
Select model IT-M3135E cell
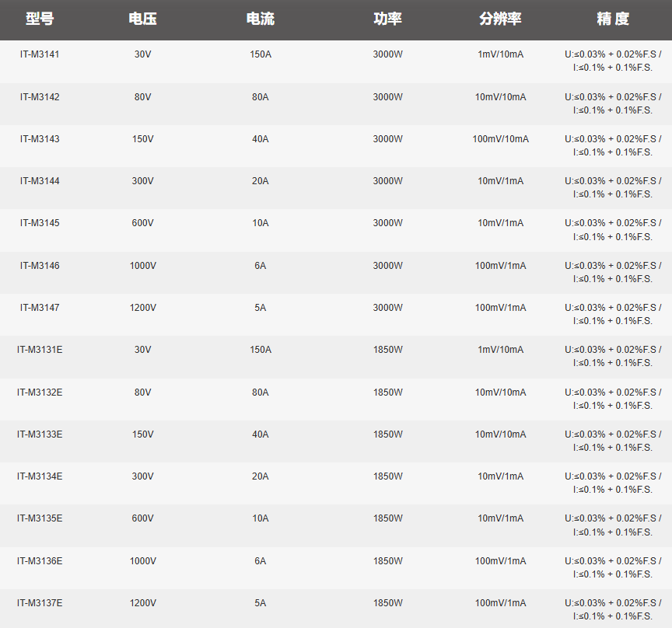pos(40,518)
